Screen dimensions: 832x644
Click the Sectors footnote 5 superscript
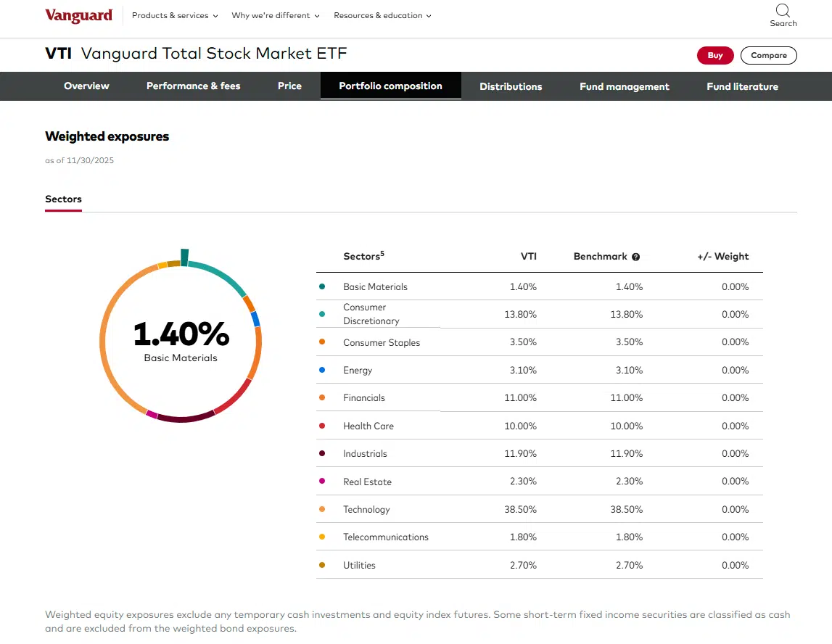[382, 253]
